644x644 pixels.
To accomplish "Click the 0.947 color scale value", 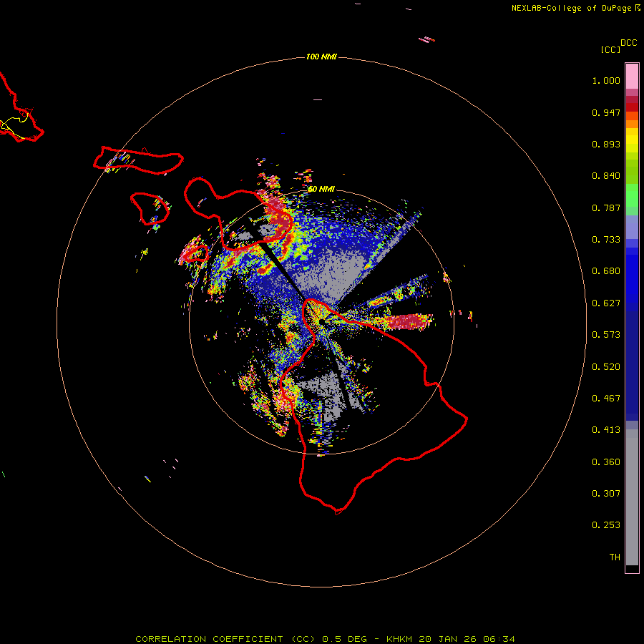I will (606, 112).
